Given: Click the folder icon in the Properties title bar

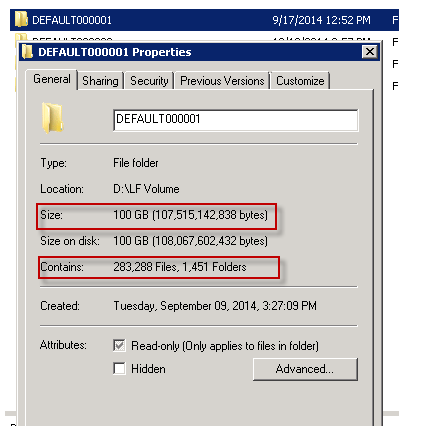Looking at the screenshot, I should click(x=27, y=52).
